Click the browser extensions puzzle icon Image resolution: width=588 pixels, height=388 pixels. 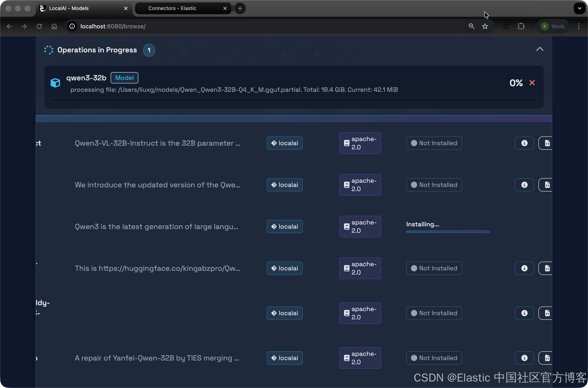pyautogui.click(x=521, y=26)
